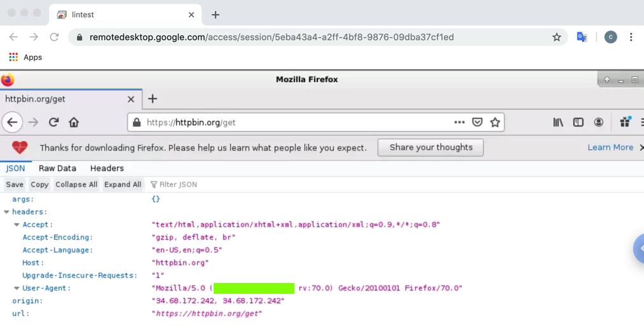
Task: Switch to the JSON viewer tab
Action: click(x=15, y=168)
